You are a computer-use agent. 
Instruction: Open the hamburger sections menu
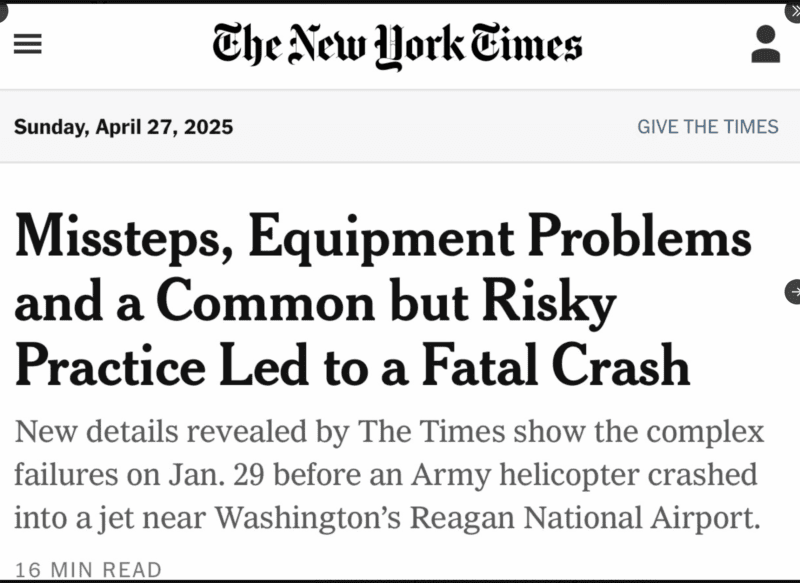coord(28,43)
